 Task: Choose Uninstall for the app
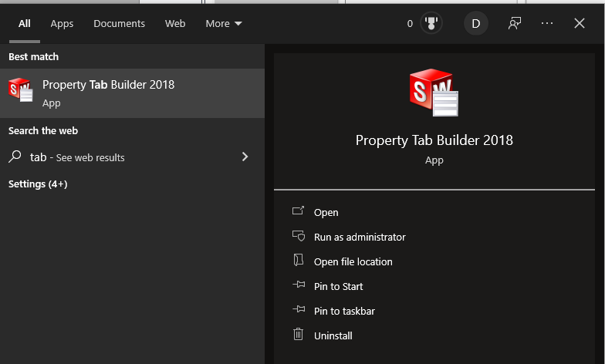[333, 336]
